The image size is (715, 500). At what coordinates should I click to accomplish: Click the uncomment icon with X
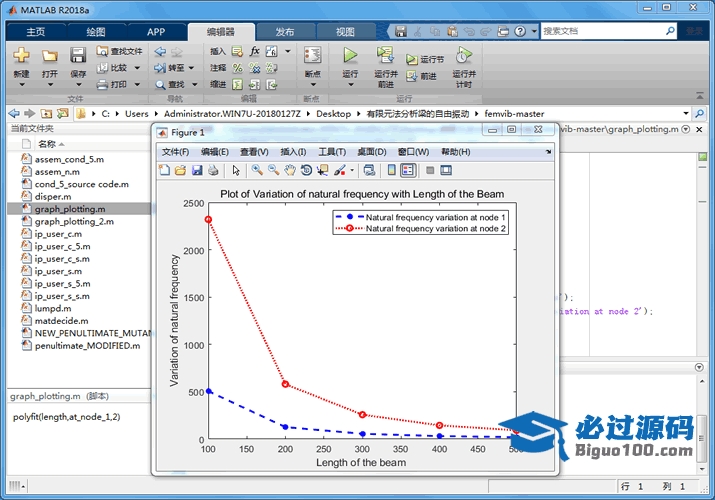point(254,68)
